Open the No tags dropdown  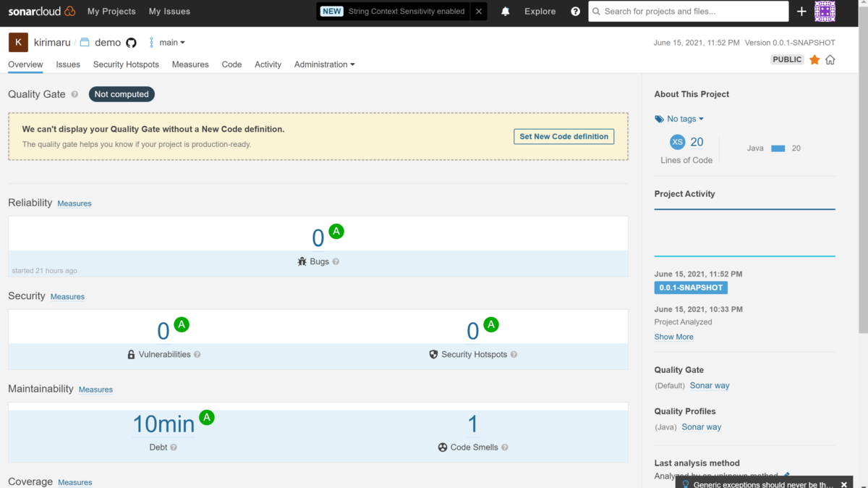click(679, 119)
